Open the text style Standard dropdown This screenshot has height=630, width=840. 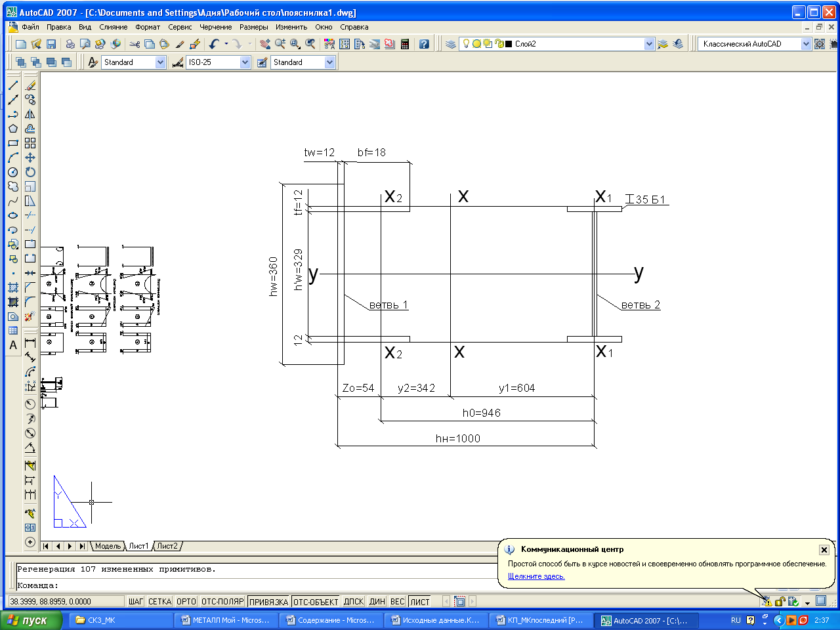coord(160,62)
